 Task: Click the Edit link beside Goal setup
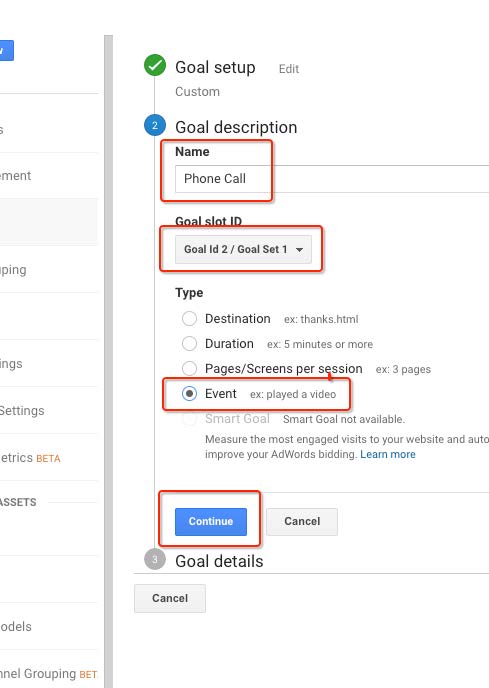pos(289,69)
